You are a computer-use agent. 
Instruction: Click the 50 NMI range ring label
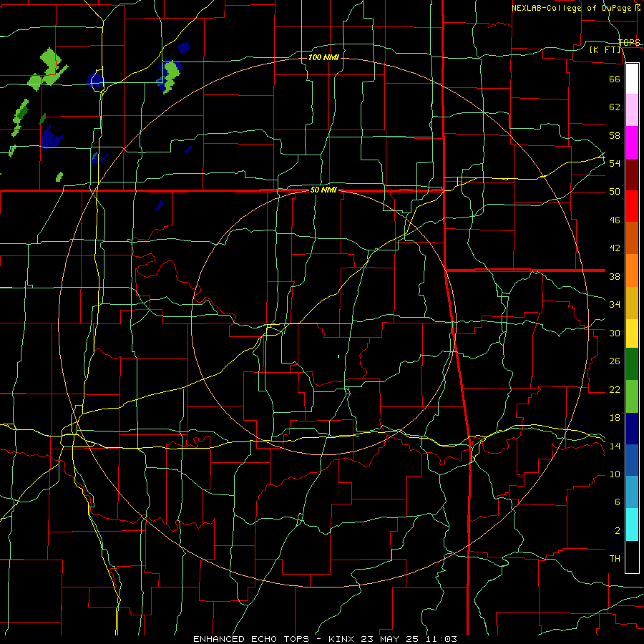(323, 190)
